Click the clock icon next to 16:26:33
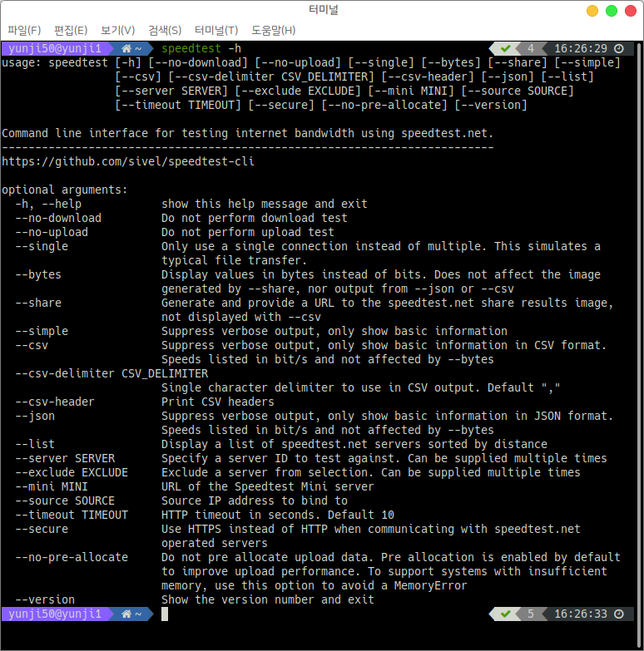This screenshot has height=651, width=644. tap(618, 614)
